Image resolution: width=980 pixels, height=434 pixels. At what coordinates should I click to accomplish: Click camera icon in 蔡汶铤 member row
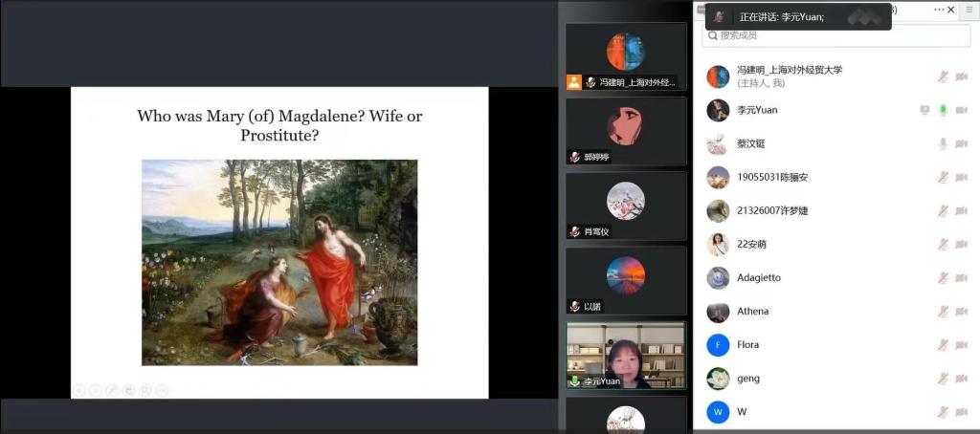coord(961,143)
